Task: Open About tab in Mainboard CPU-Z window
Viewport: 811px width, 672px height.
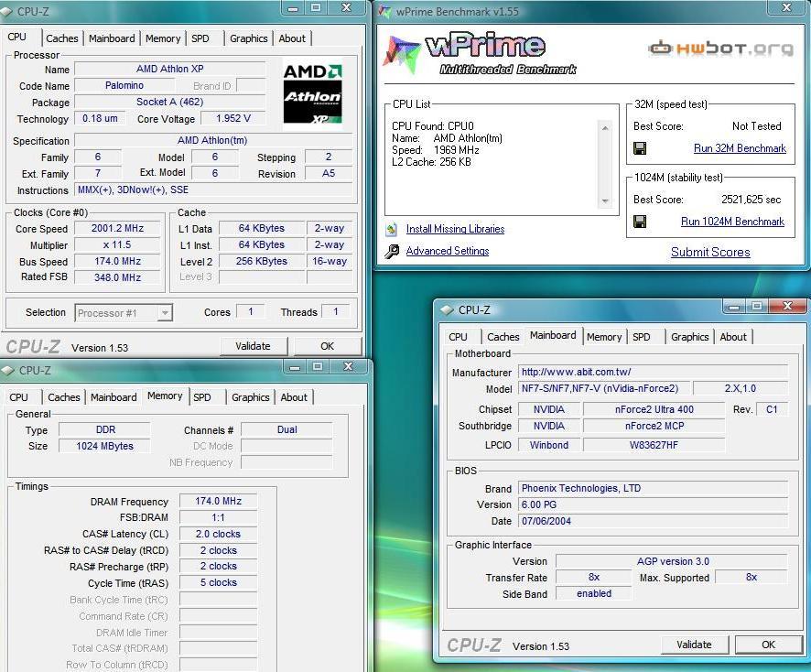Action: point(733,337)
